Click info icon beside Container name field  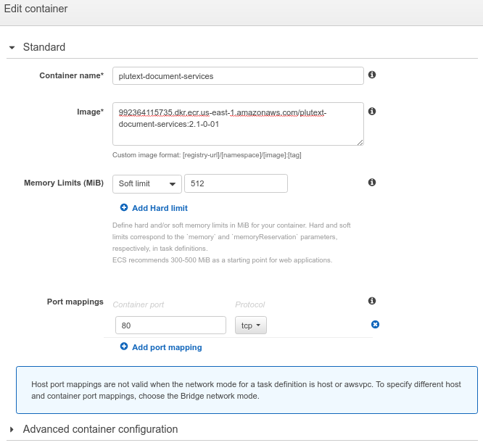pos(372,75)
